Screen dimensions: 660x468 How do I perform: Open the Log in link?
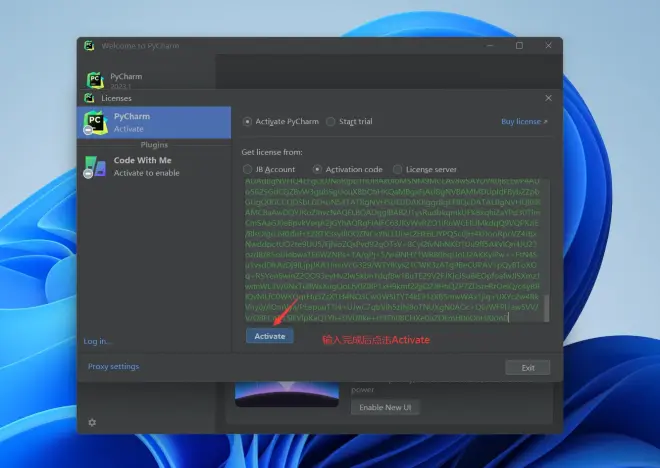(x=98, y=341)
